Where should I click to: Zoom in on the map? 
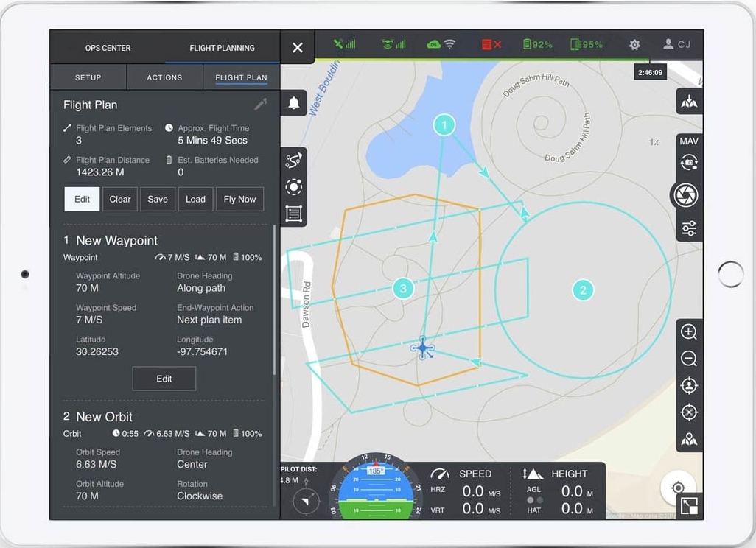[x=689, y=332]
